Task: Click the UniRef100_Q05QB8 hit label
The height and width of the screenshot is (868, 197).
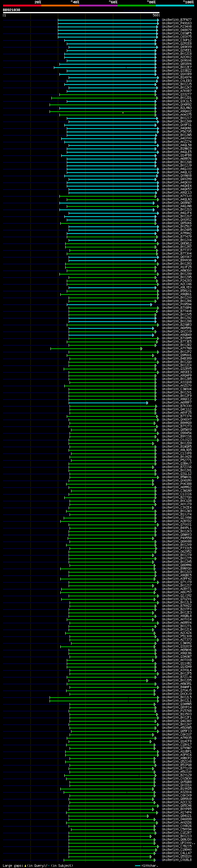Action: 177,782
